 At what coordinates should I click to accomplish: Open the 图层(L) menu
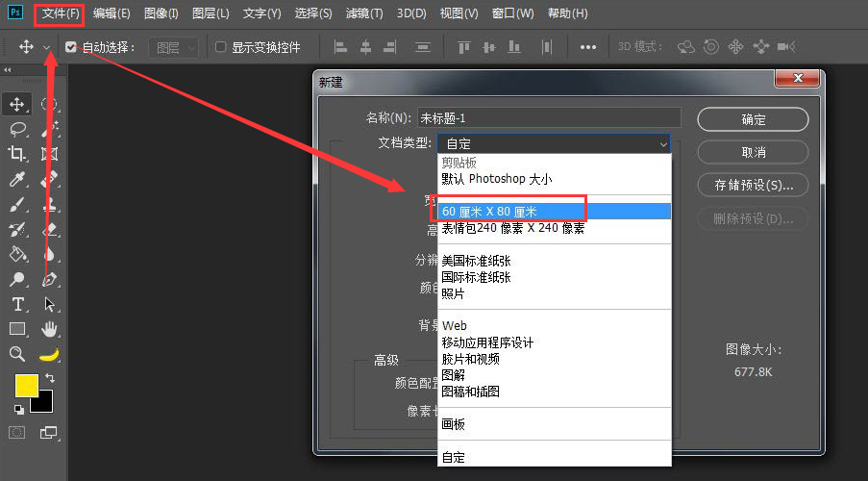(x=211, y=13)
